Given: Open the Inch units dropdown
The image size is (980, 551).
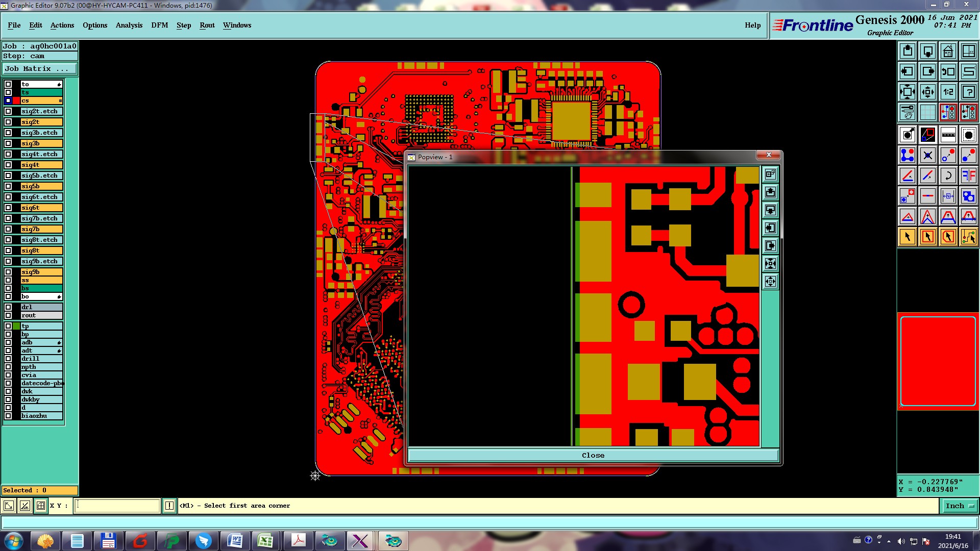Looking at the screenshot, I should (960, 506).
